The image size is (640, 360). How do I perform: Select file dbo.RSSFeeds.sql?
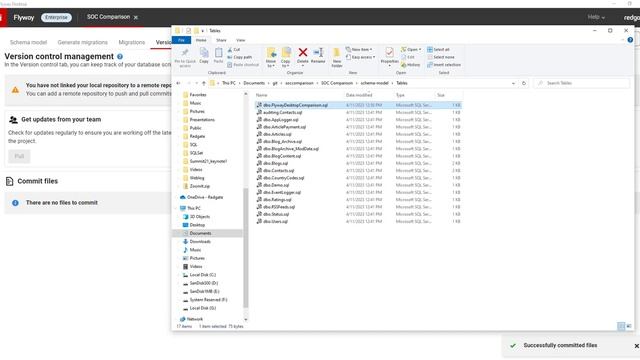279,207
